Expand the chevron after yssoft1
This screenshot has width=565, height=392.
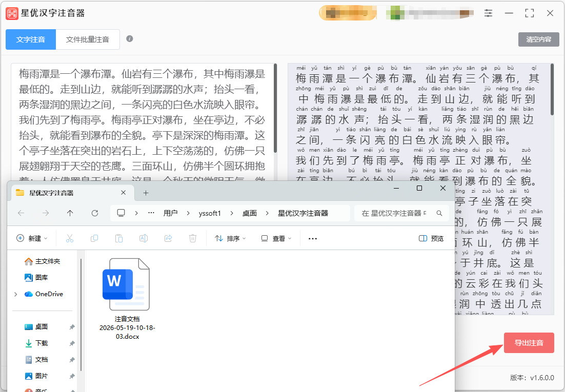232,213
